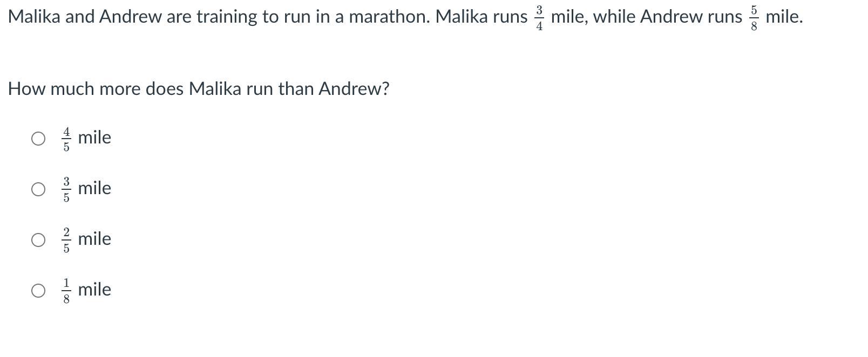
Task: Click the 3/4 fraction for Malika's distance
Action: pos(539,19)
